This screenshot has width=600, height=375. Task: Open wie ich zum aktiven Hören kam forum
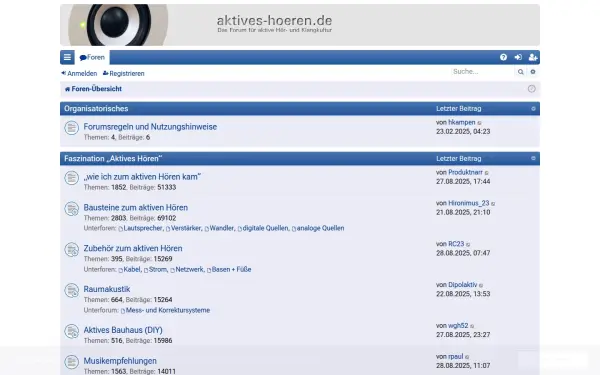pyautogui.click(x=142, y=177)
